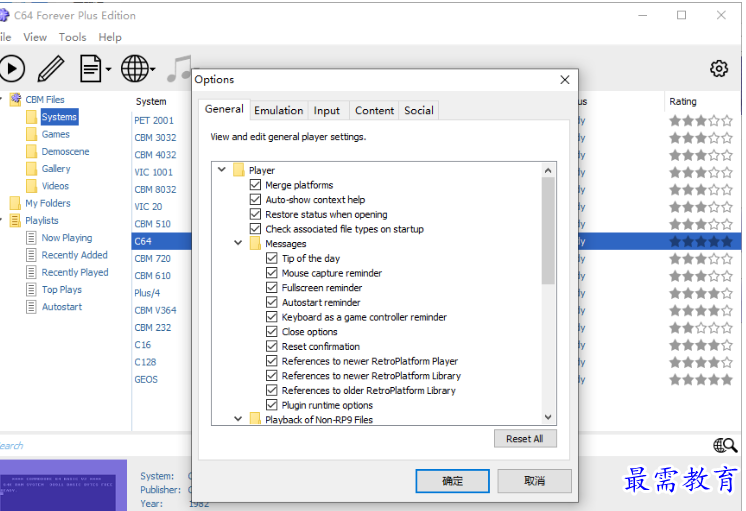This screenshot has height=511, width=746.
Task: Collapse the Player tree node
Action: coord(222,169)
